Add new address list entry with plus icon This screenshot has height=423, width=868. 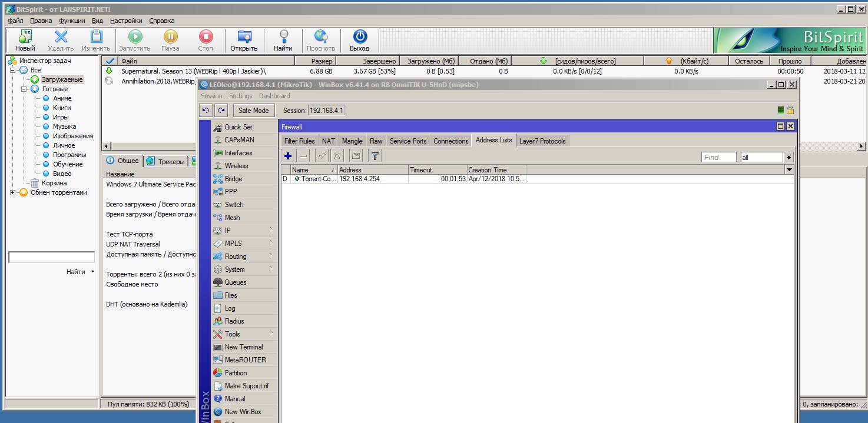click(288, 156)
